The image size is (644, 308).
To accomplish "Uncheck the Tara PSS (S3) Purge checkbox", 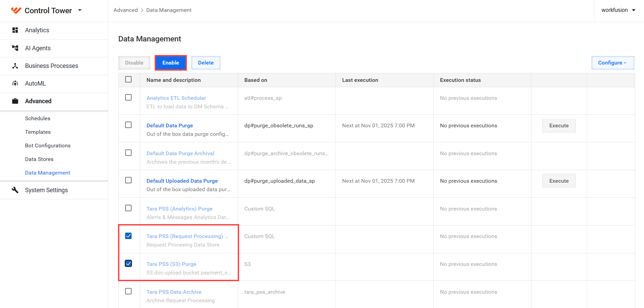I will click(129, 264).
